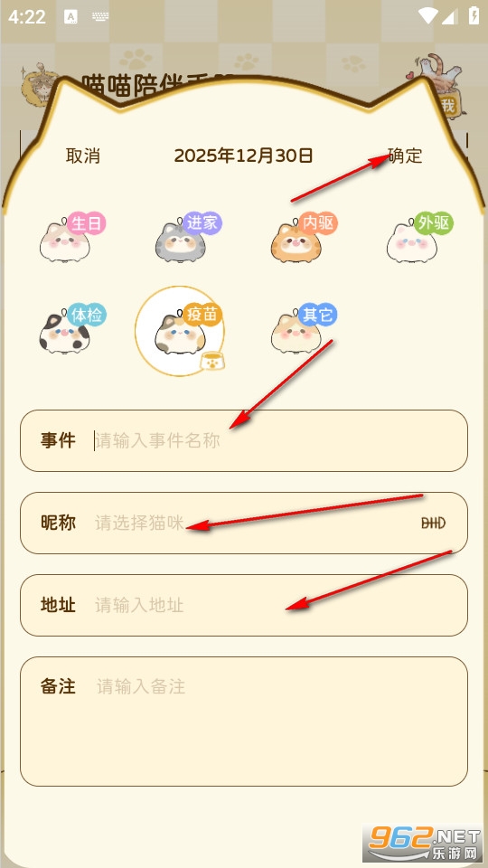Viewport: 488px width, 868px height.
Task: Tap 取消 to cancel
Action: point(83,156)
